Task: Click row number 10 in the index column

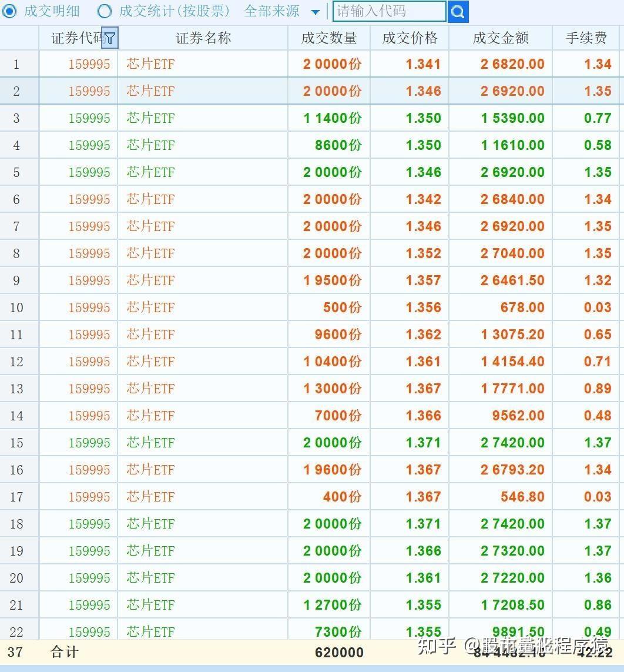Action: [16, 307]
